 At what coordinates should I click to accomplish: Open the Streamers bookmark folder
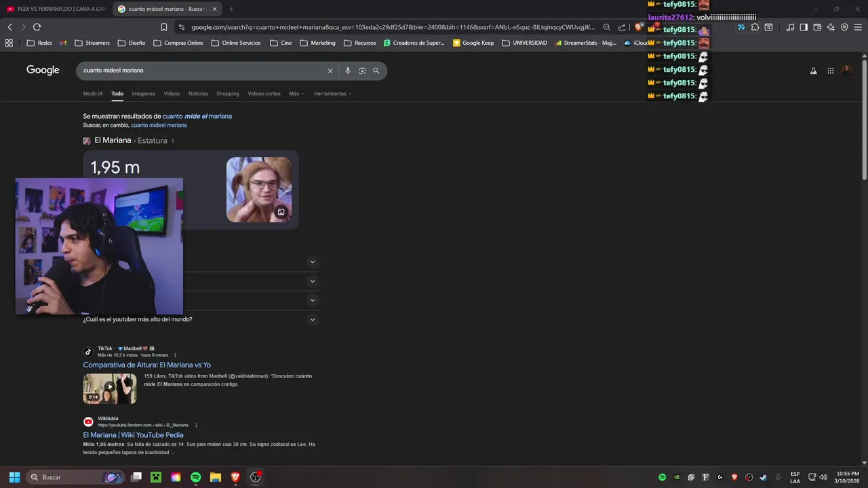pyautogui.click(x=92, y=43)
